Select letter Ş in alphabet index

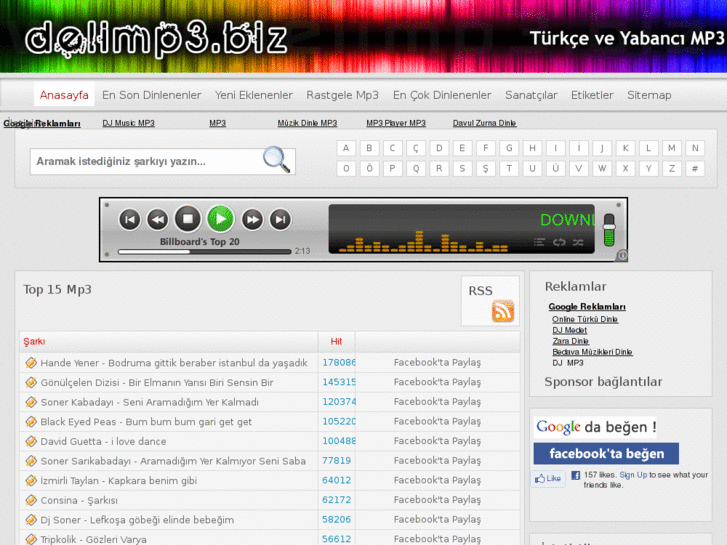tap(485, 168)
